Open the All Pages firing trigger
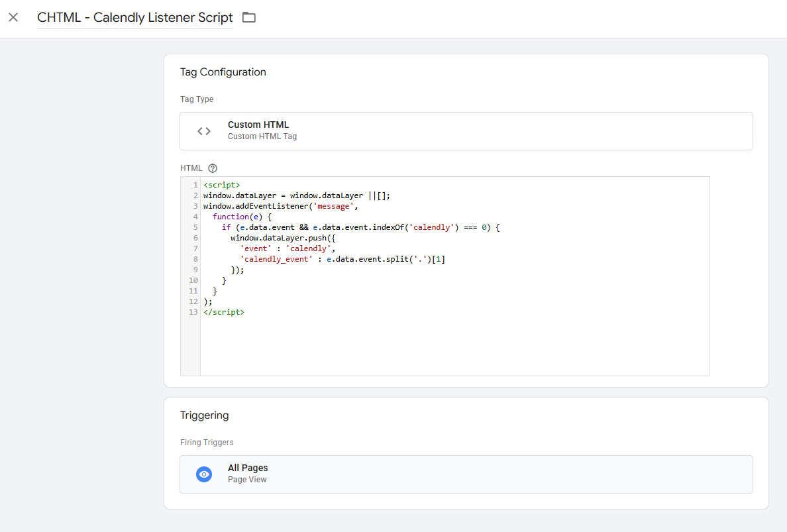The width and height of the screenshot is (787, 532). 466,474
